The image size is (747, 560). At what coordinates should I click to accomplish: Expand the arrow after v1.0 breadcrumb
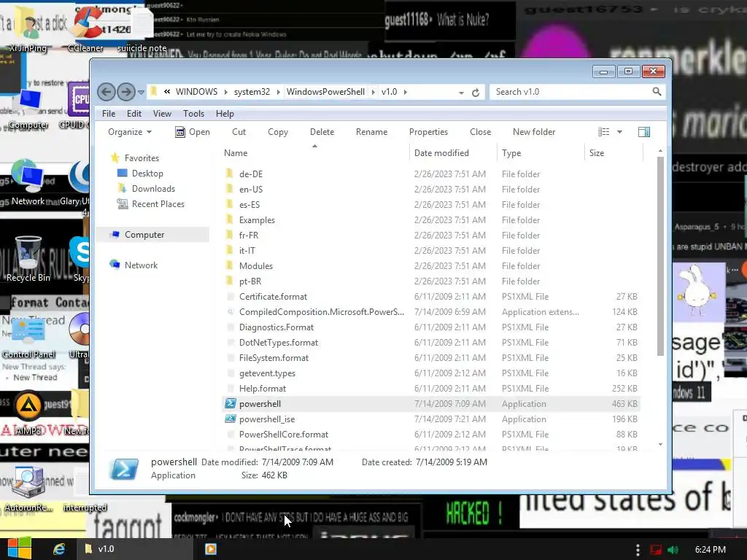coord(406,92)
